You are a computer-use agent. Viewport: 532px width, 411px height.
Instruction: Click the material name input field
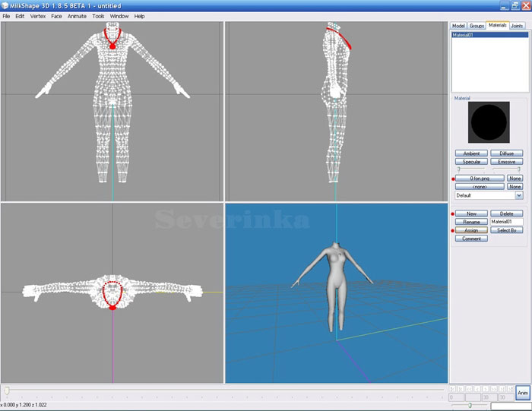(x=506, y=222)
